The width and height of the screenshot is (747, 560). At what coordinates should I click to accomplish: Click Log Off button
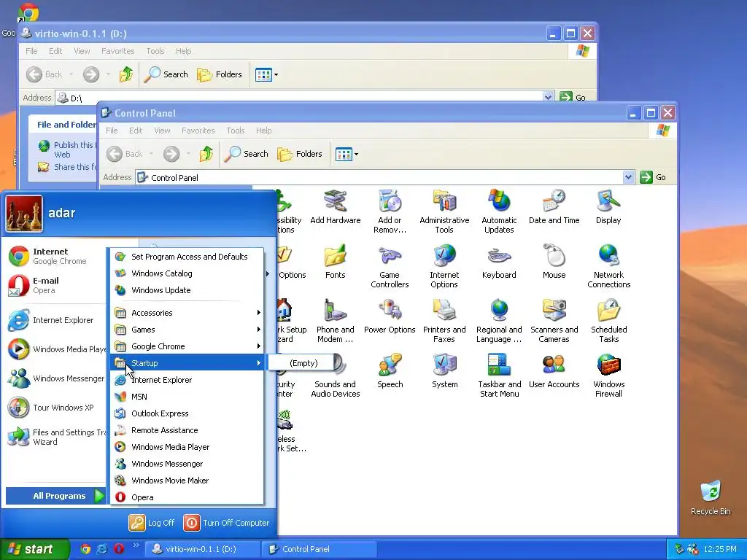(x=152, y=523)
